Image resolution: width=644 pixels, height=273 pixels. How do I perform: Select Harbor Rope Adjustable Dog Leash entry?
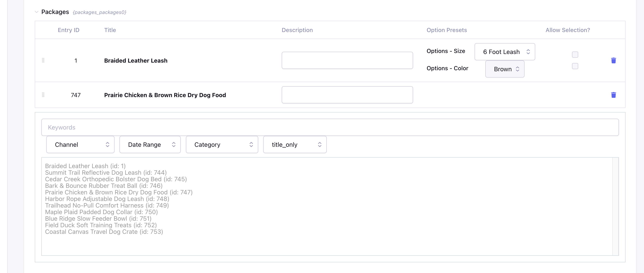107,199
